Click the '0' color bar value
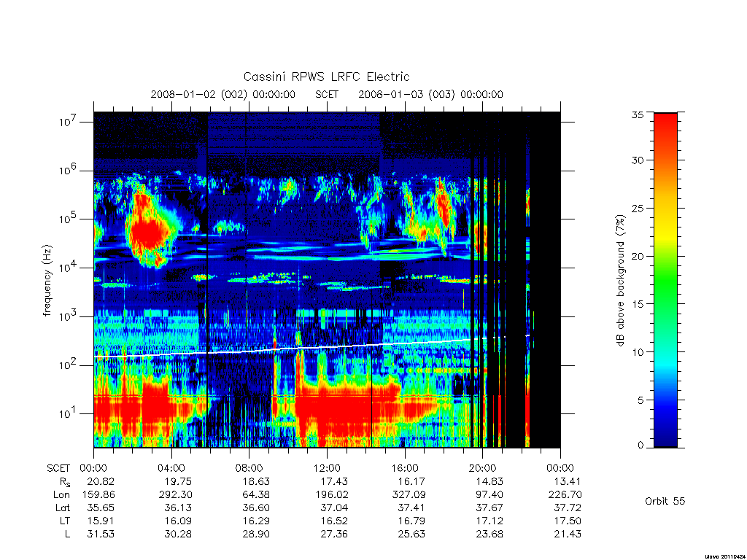Screen dimensions: 747x560 coord(640,446)
